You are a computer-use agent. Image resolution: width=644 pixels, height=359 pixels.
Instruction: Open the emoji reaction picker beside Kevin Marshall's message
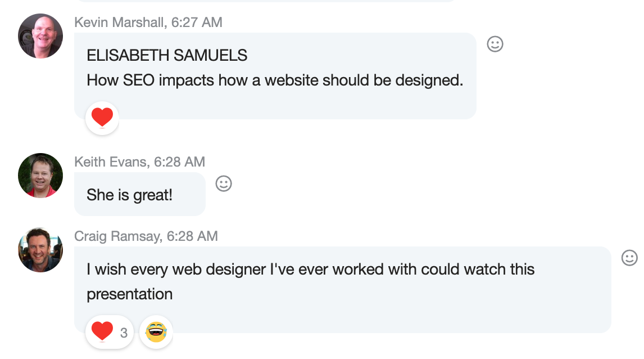coord(495,44)
